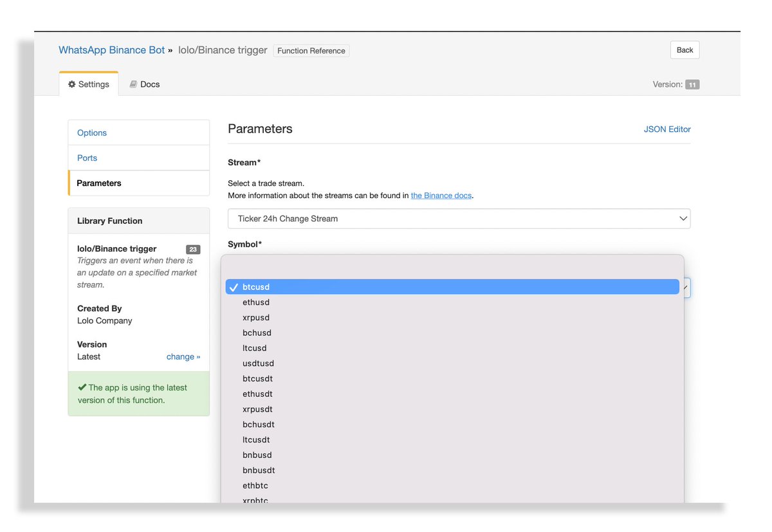Select the Parameters sidebar section
This screenshot has height=532, width=772.
tap(139, 183)
